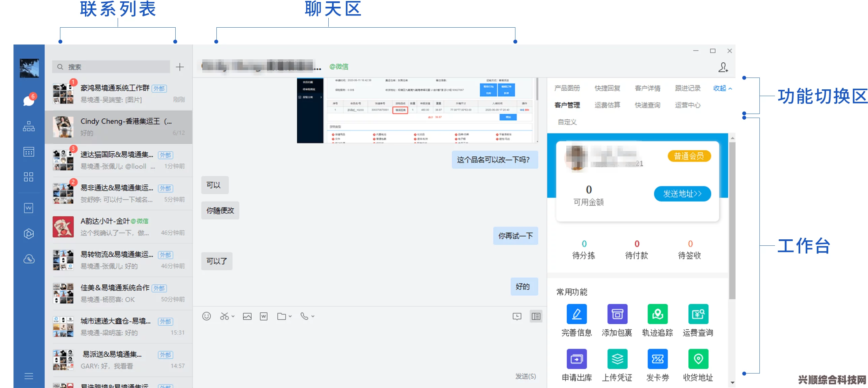The width and height of the screenshot is (868, 388).
Task: Click the user profile avatar in sidebar
Action: 29,68
